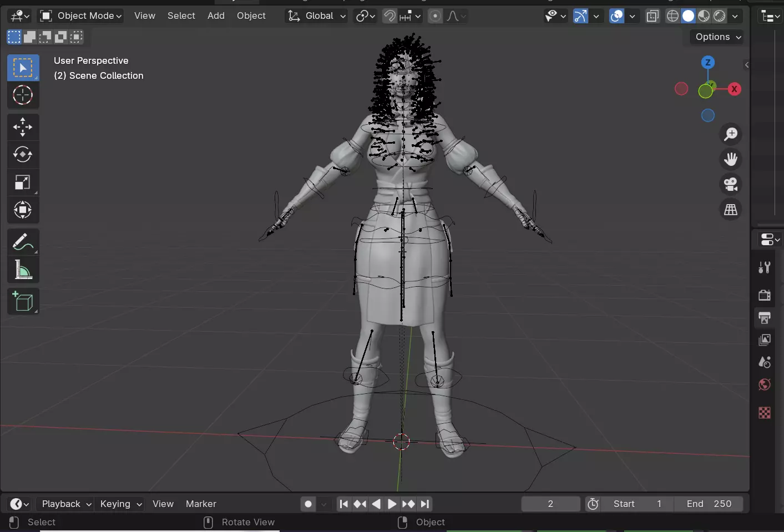Open the Texture properties tab
Image resolution: width=784 pixels, height=532 pixels.
[x=765, y=412]
